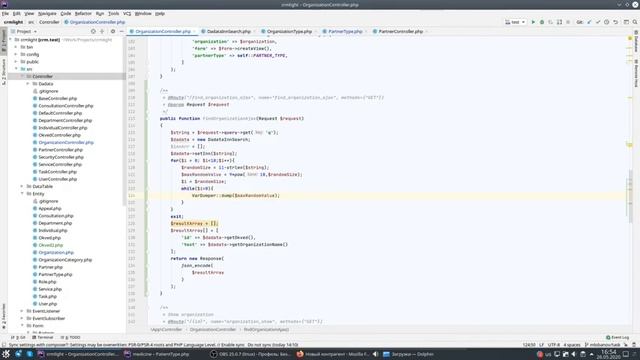This screenshot has height=360, width=640.
Task: Start debugging with the green bug icon
Action: 542,22
